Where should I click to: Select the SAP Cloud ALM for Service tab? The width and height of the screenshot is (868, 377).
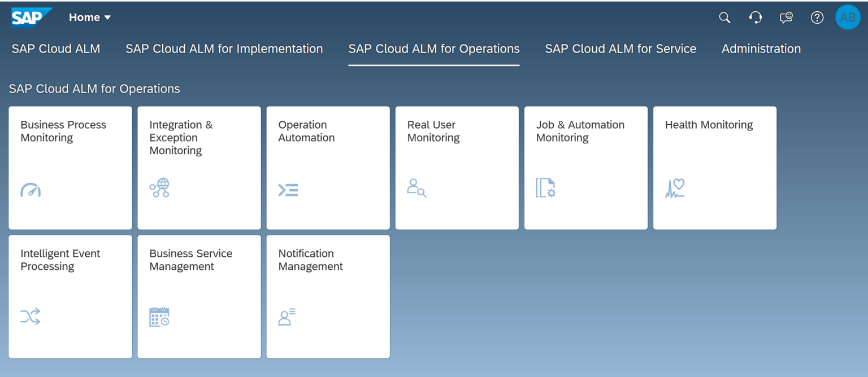(x=620, y=49)
